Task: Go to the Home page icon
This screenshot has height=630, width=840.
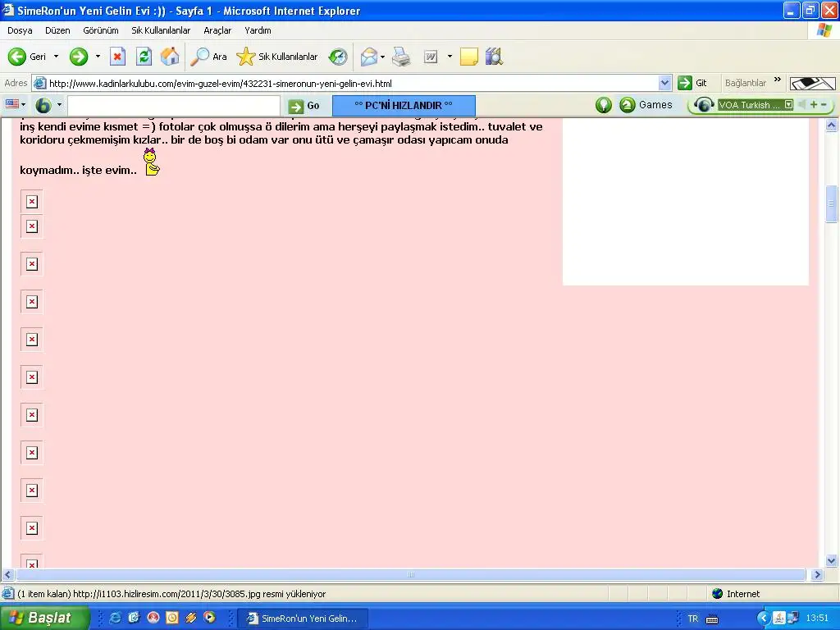Action: (x=170, y=57)
